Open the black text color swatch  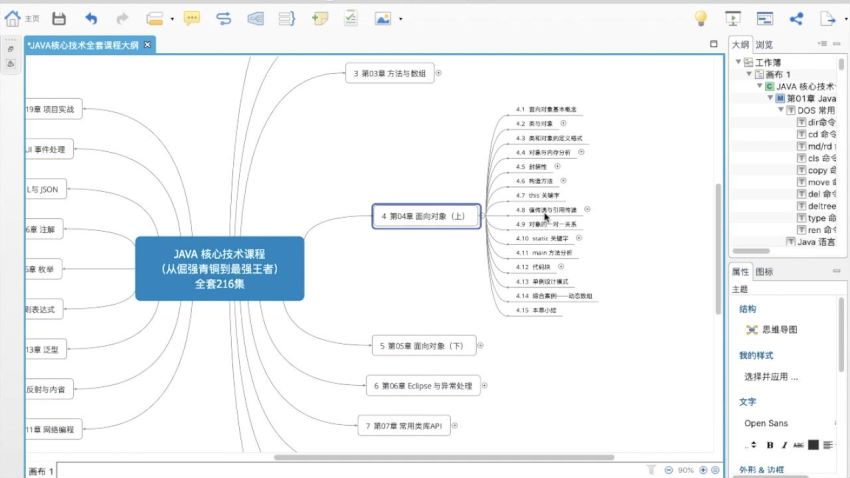[813, 445]
